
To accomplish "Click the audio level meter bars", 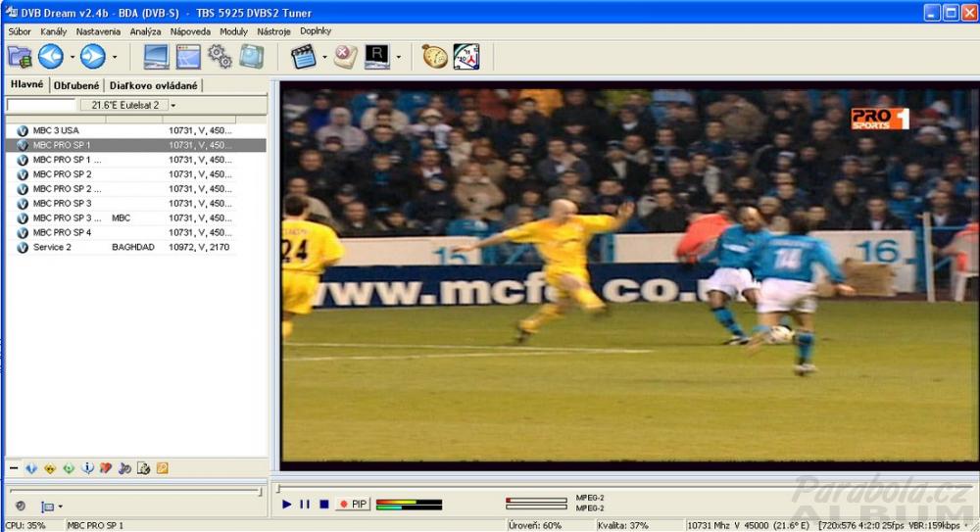I will tap(410, 505).
